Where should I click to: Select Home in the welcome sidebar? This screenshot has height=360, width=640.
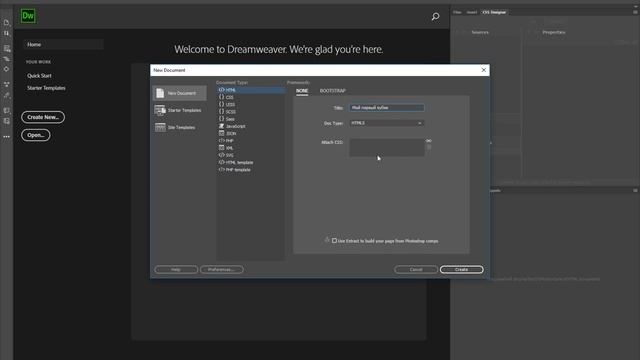pyautogui.click(x=63, y=44)
